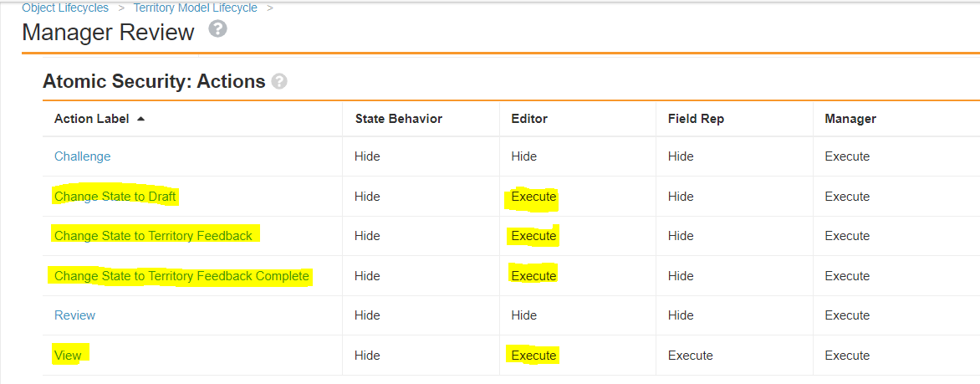Click the View action link
This screenshot has width=980, height=384.
[68, 356]
